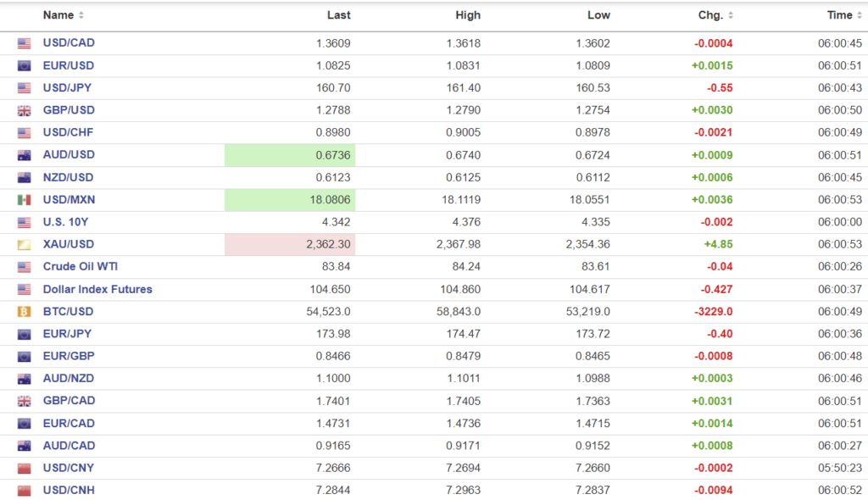Sort by the Time column arrows
This screenshot has height=500, width=868.
[860, 15]
